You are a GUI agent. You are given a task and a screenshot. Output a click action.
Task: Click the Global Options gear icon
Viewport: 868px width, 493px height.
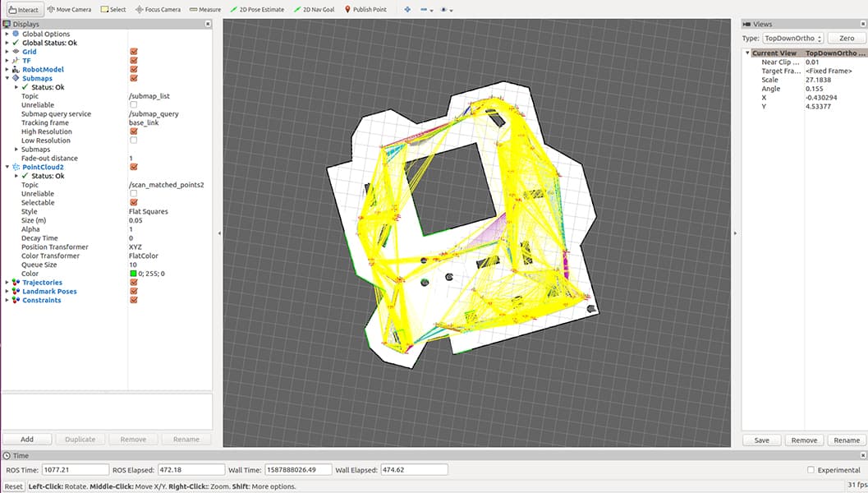16,34
